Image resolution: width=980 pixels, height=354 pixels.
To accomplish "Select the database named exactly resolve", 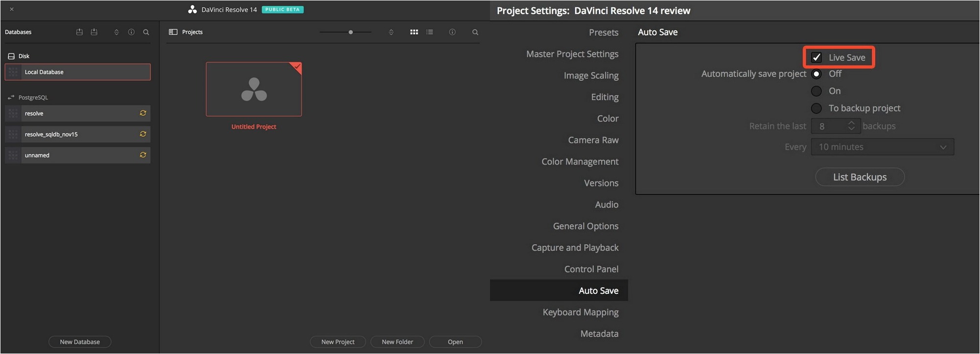I will click(x=78, y=113).
